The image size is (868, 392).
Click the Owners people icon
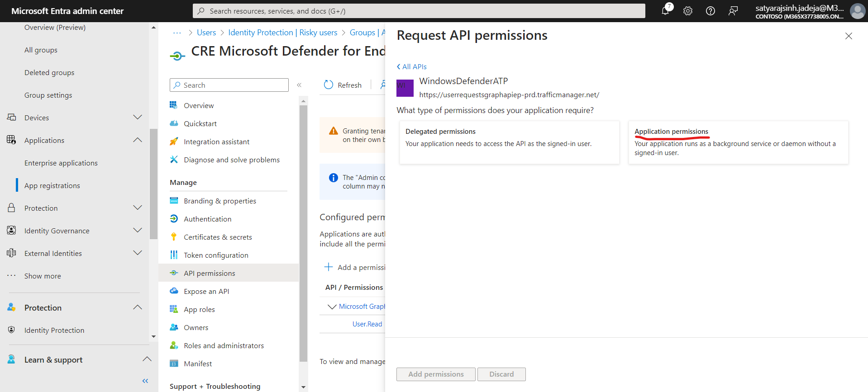174,327
